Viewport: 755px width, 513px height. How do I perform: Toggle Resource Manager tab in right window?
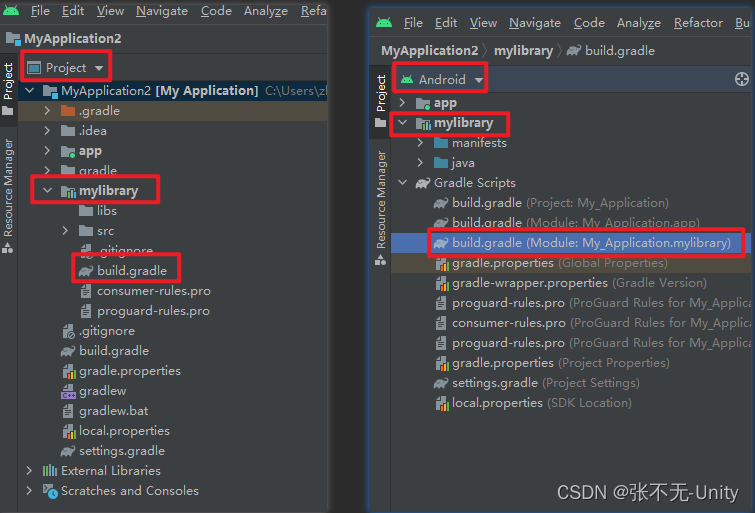coord(381,208)
